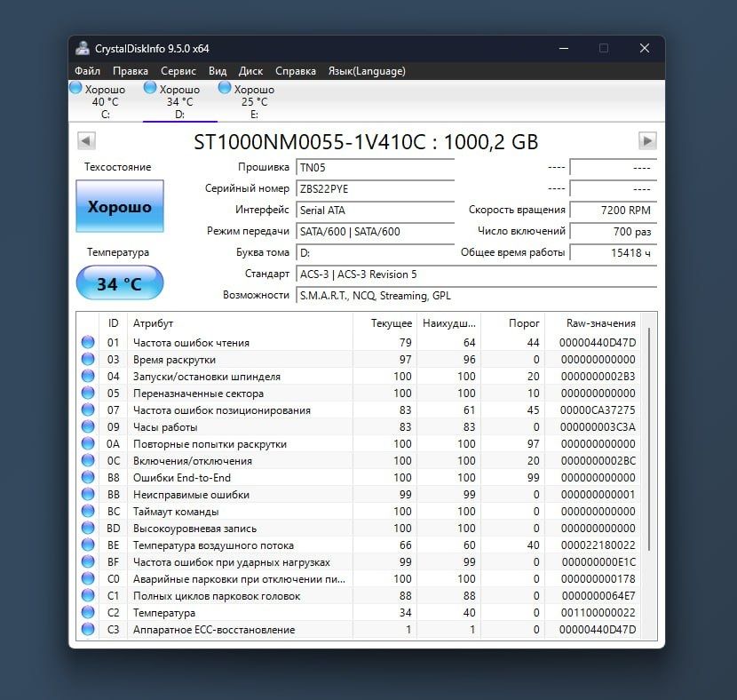Open the Вид menu
Screen dimensions: 737x700
pos(218,71)
